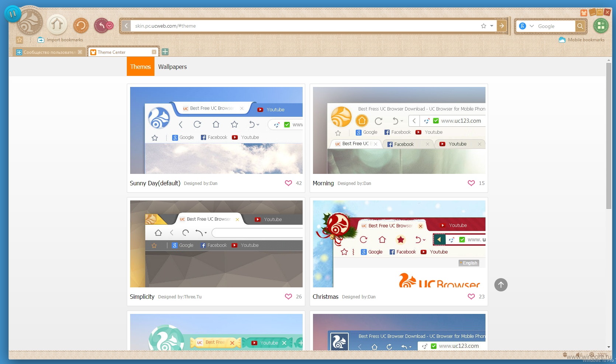616x364 pixels.
Task: Click the like count 23
Action: pos(482,297)
